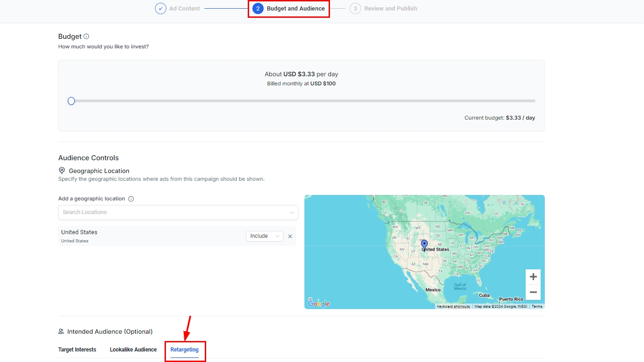Screen dimensions: 644x362
Task: Click into the Search Locations field
Action: (174, 212)
